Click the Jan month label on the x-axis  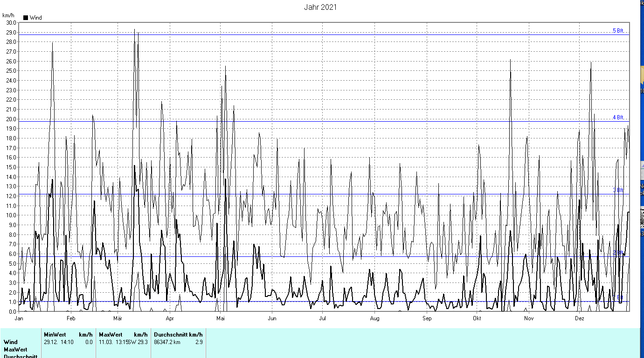pyautogui.click(x=19, y=319)
